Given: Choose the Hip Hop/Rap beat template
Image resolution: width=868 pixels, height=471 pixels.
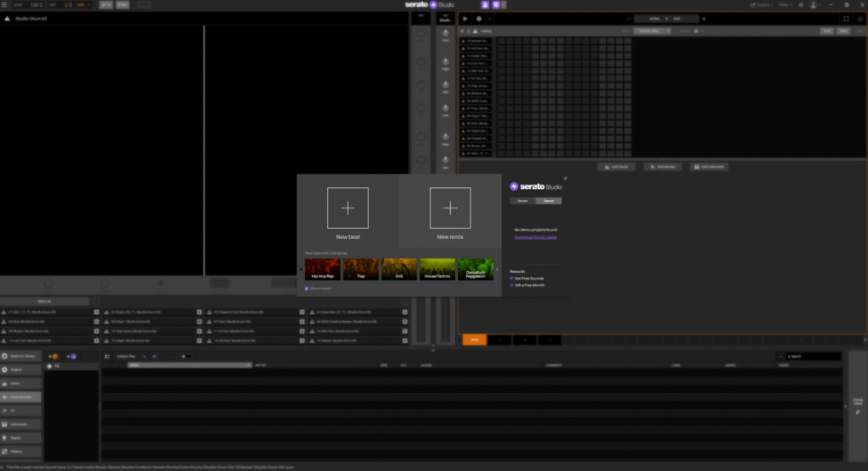Looking at the screenshot, I should pyautogui.click(x=323, y=269).
